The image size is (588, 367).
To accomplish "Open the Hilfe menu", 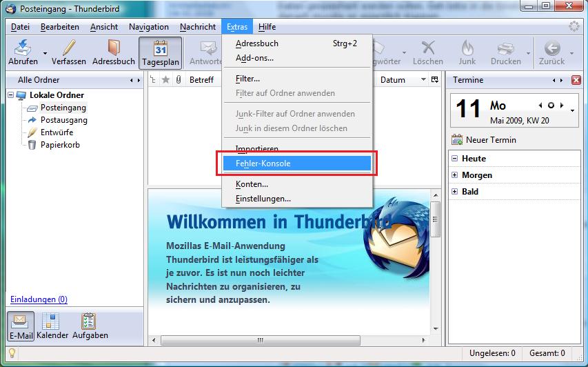I will click(267, 27).
